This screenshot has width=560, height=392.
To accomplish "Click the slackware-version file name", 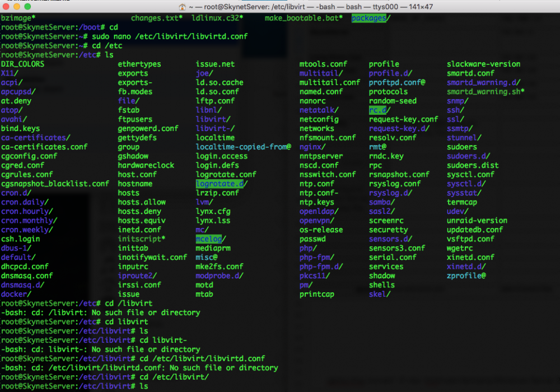I will (x=484, y=64).
